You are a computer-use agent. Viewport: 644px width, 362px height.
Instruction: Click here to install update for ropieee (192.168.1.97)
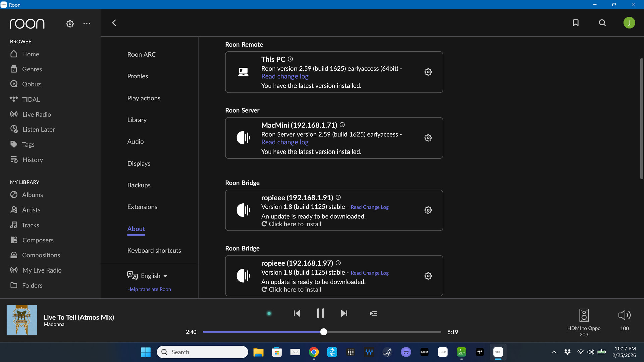click(291, 290)
